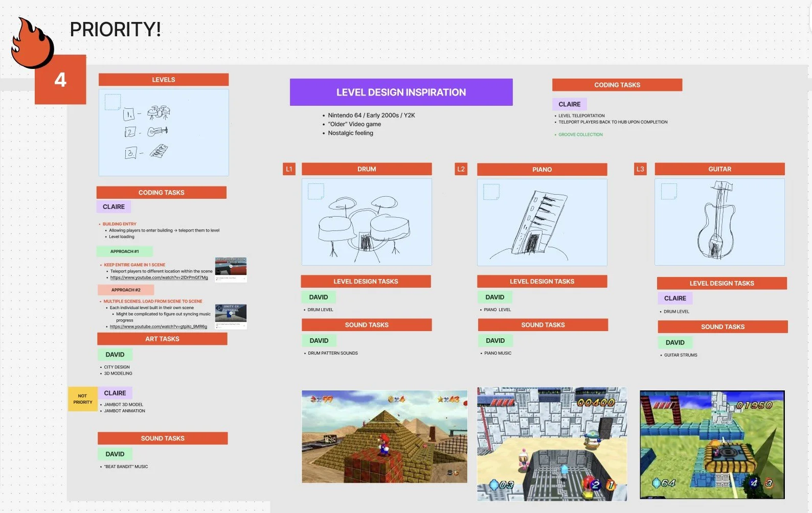Select the 'Nintendo 64 / Early 2000s / Y2K' bullet
The height and width of the screenshot is (513, 812).
pos(372,115)
